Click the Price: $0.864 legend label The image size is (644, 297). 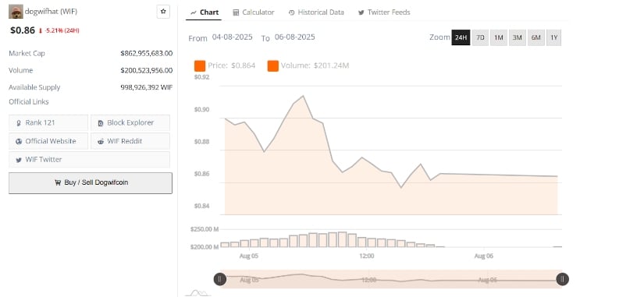[232, 65]
